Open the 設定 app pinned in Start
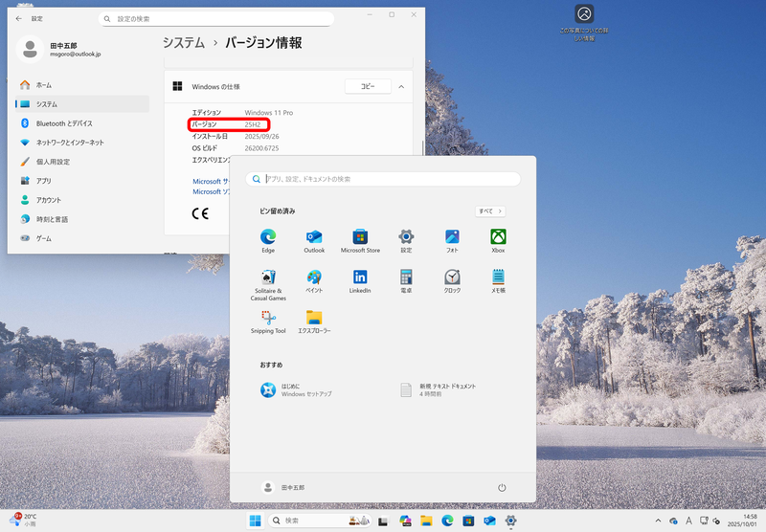 [406, 240]
